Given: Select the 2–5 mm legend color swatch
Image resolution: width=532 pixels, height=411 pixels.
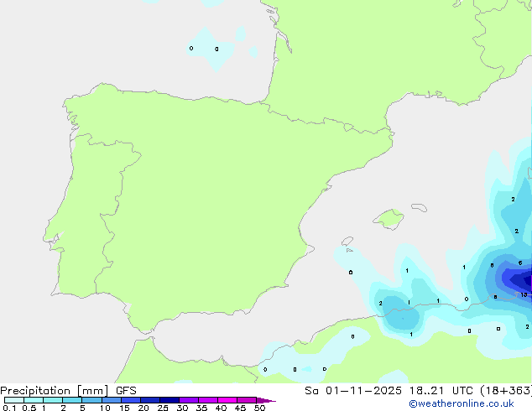Looking at the screenshot, I should tap(72, 400).
